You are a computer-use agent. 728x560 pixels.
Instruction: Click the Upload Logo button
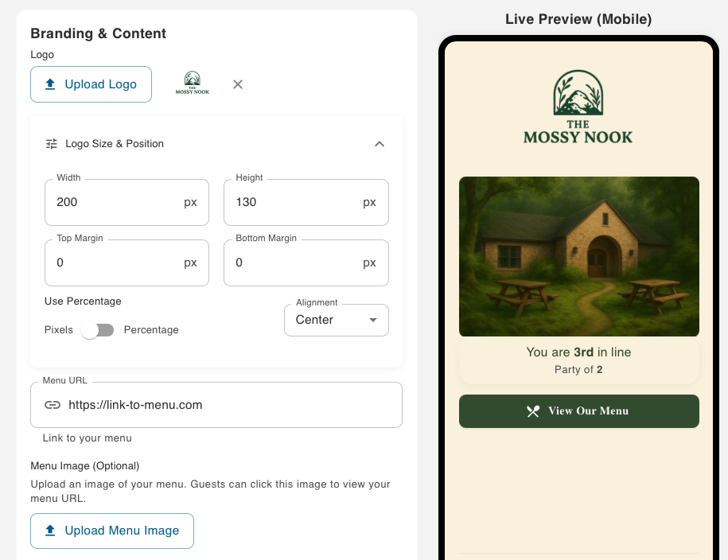pyautogui.click(x=91, y=84)
